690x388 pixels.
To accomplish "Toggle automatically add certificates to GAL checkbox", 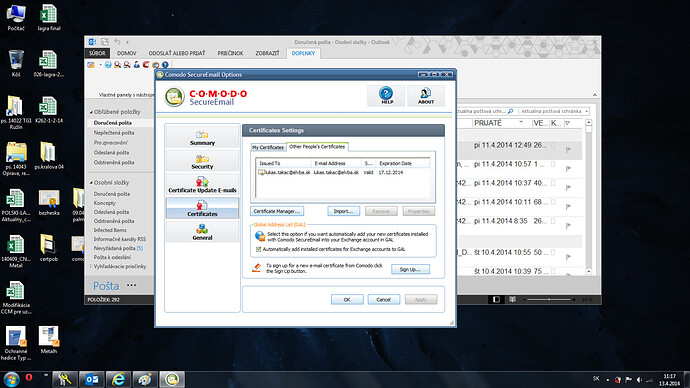I will (x=259, y=249).
